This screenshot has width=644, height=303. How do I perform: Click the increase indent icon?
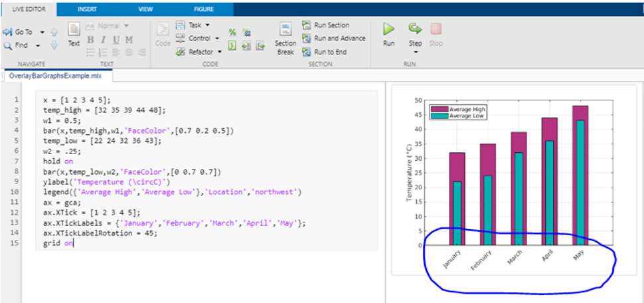point(246,46)
